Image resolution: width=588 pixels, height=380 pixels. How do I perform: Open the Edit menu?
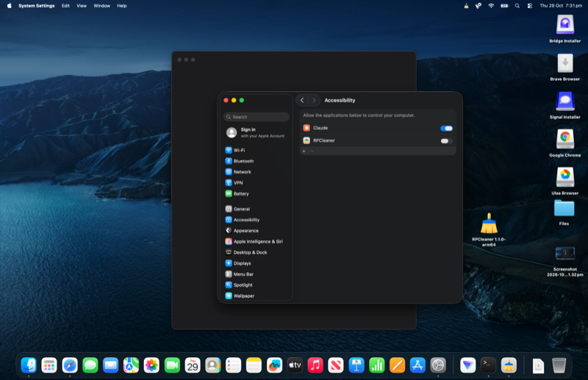(x=65, y=6)
